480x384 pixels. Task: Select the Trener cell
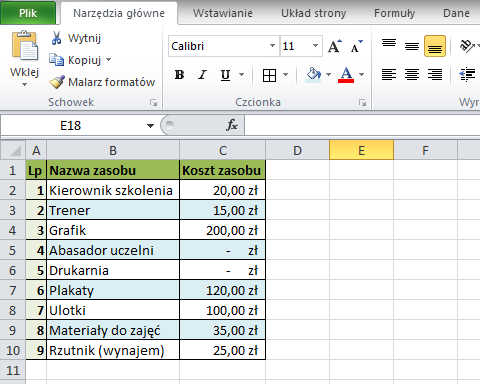(x=113, y=210)
